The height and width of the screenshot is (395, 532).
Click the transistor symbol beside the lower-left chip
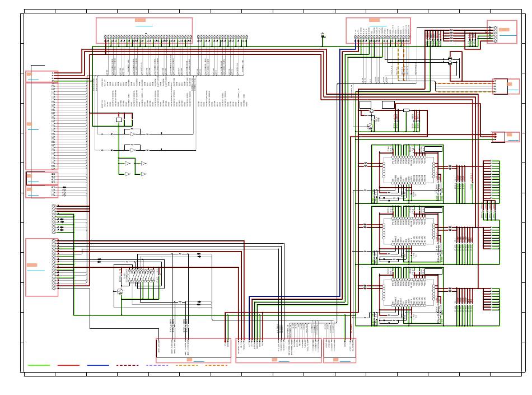119,291
